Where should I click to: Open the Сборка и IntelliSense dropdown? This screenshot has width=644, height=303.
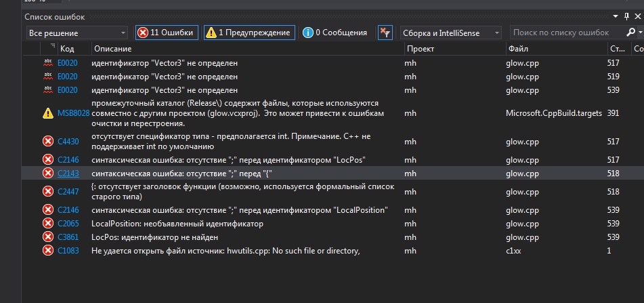click(x=451, y=33)
